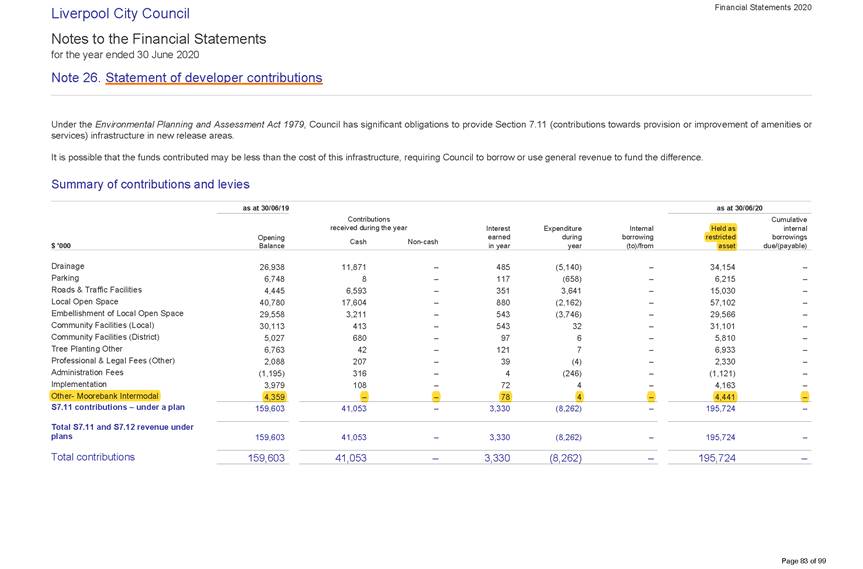
Task: Click highlighted 'Held as restricted asset' header
Action: point(720,237)
